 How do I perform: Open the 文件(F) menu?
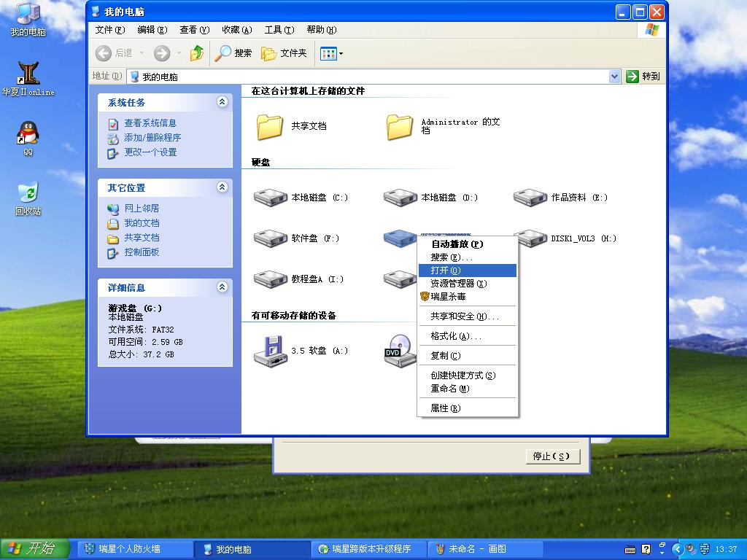[110, 30]
